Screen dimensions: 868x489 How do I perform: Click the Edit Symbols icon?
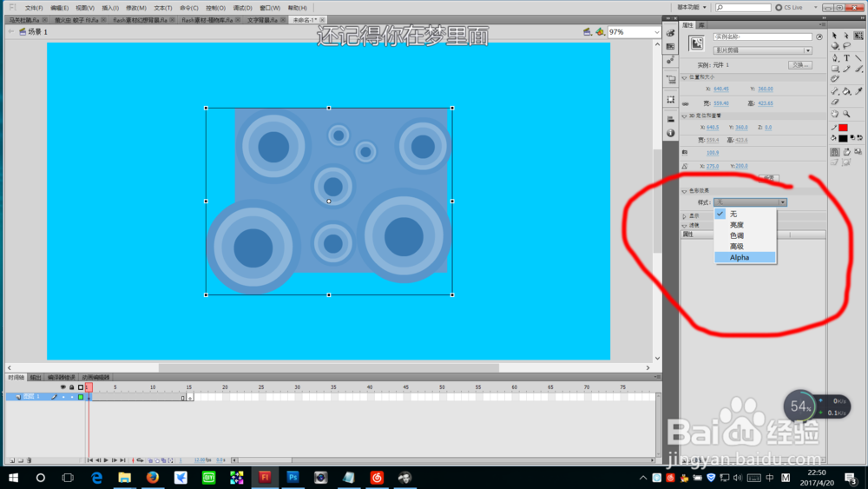click(600, 32)
